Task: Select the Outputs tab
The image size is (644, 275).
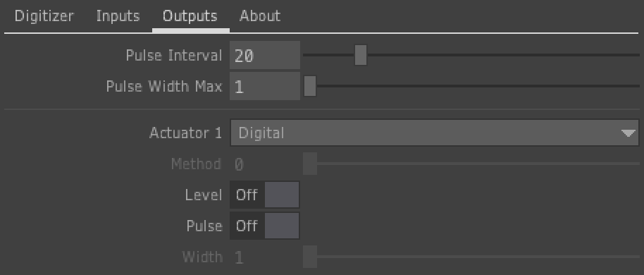Action: click(190, 16)
